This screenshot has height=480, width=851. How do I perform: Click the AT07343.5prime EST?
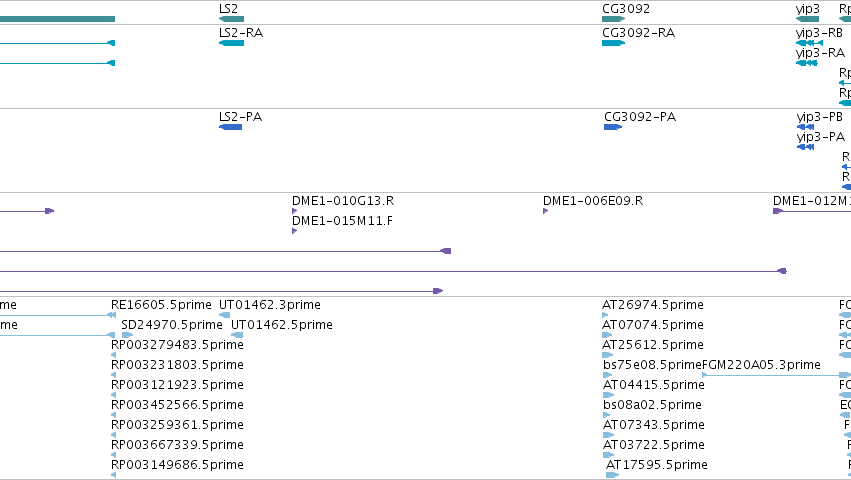coord(653,425)
